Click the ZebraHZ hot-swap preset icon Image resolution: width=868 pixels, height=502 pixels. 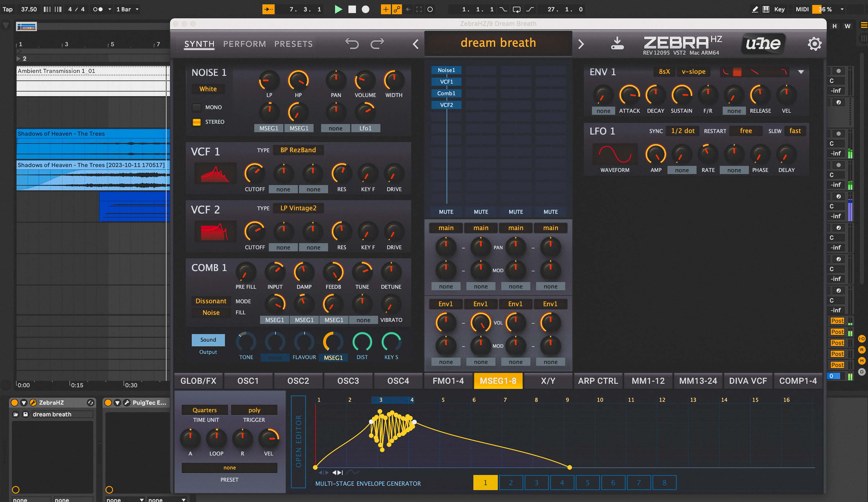[x=91, y=402]
